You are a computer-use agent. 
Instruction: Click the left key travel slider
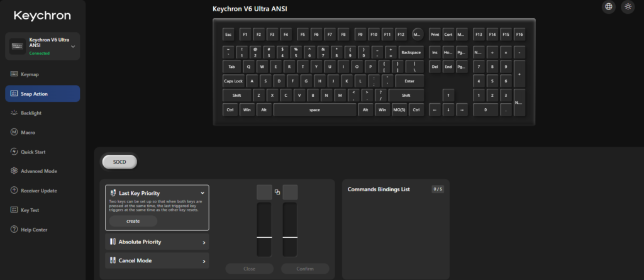pos(265,230)
